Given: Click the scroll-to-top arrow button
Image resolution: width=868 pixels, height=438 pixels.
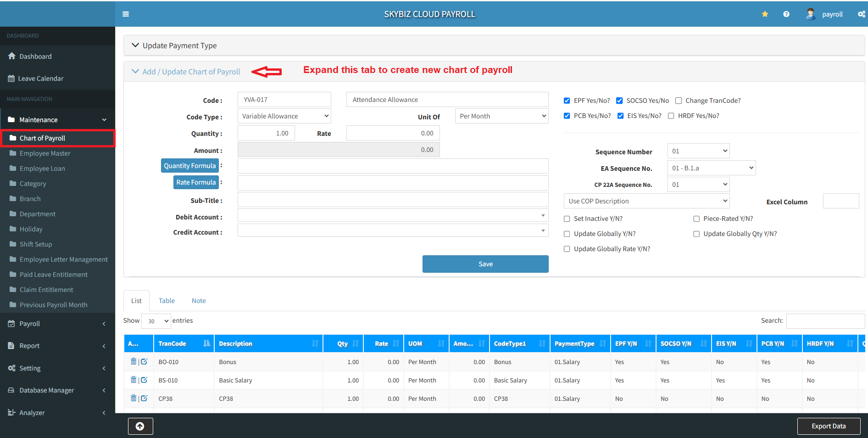Looking at the screenshot, I should pyautogui.click(x=140, y=426).
